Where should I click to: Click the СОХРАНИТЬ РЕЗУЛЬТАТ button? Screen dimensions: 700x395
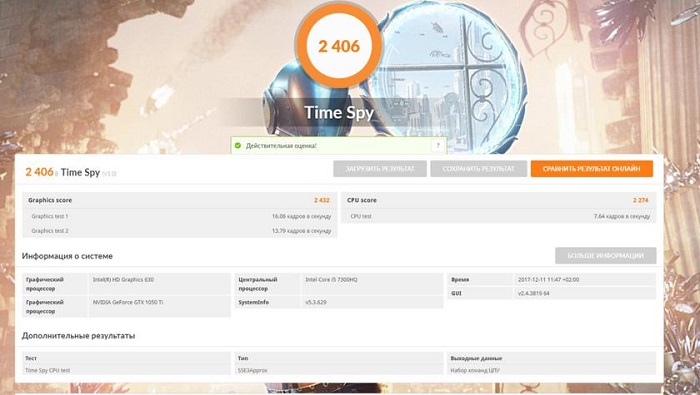479,169
